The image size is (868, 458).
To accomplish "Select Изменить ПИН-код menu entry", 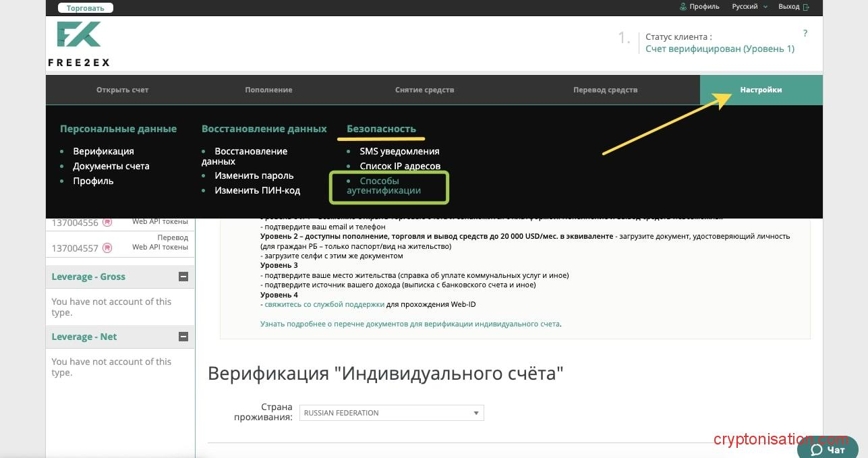I will [257, 190].
